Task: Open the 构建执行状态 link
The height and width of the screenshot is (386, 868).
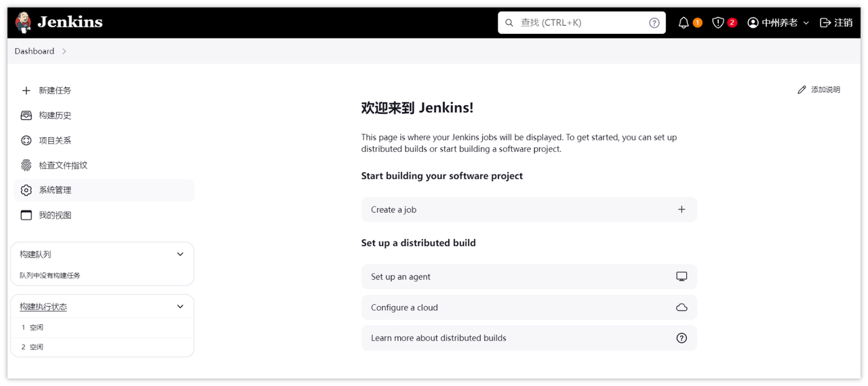Action: pos(43,307)
